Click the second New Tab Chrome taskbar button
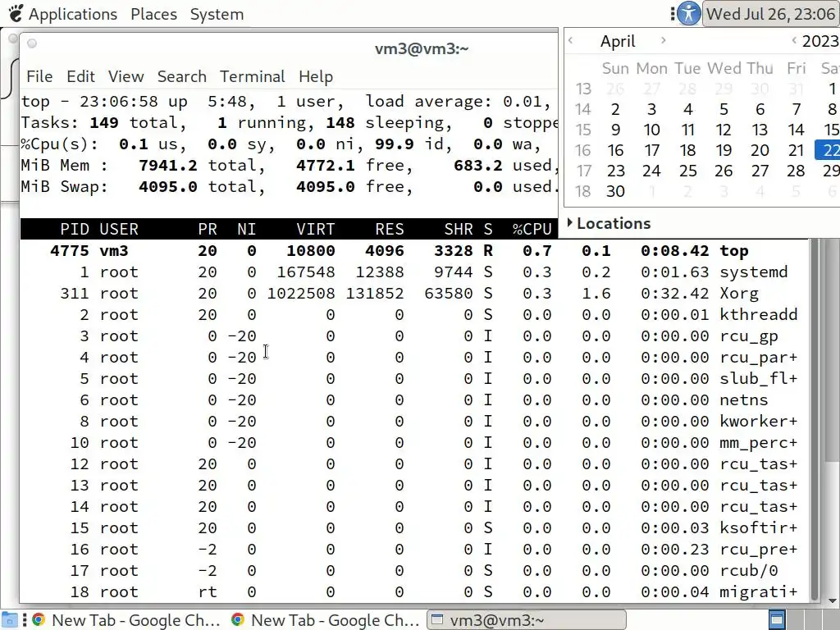The image size is (840, 630). click(325, 620)
